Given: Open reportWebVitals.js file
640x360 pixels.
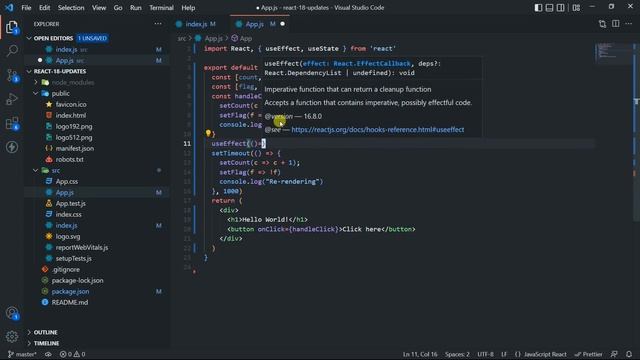Looking at the screenshot, I should coord(82,247).
